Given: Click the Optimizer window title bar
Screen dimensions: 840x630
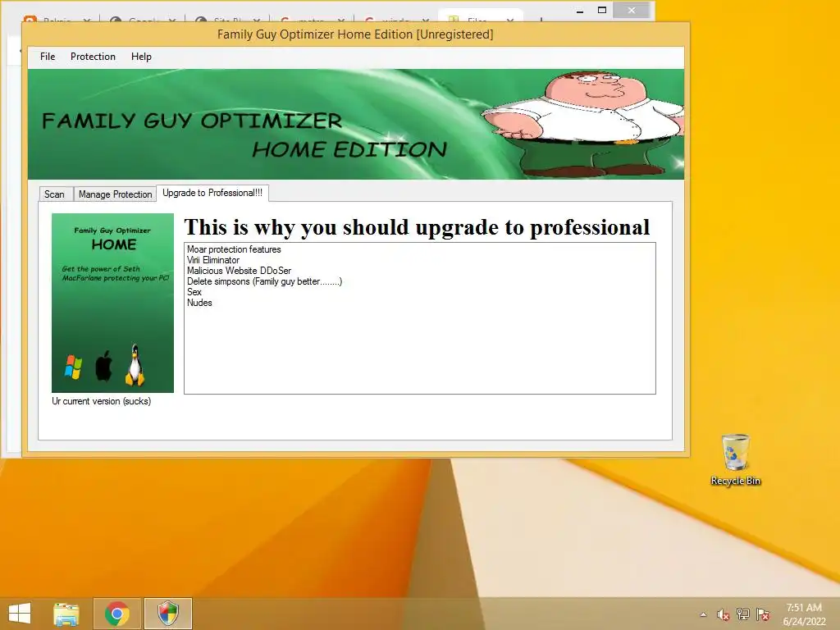Looking at the screenshot, I should pos(355,34).
